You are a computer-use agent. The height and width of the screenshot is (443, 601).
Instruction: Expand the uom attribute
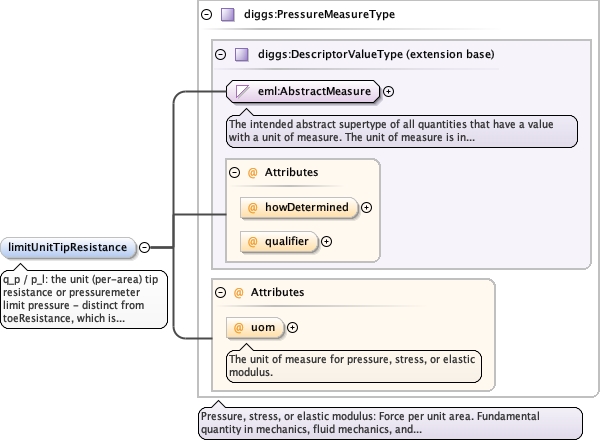pyautogui.click(x=292, y=328)
